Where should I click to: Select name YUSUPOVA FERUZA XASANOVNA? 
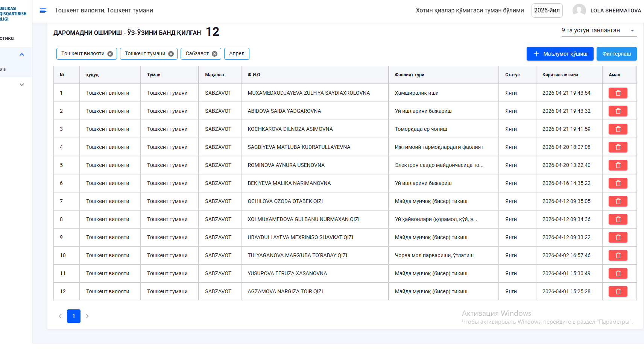pos(287,273)
